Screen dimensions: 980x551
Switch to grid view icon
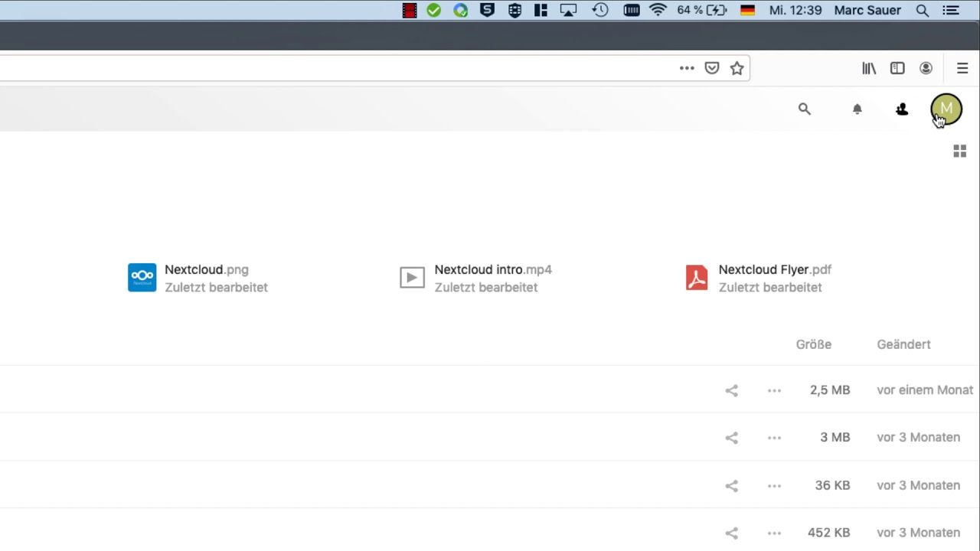click(959, 152)
